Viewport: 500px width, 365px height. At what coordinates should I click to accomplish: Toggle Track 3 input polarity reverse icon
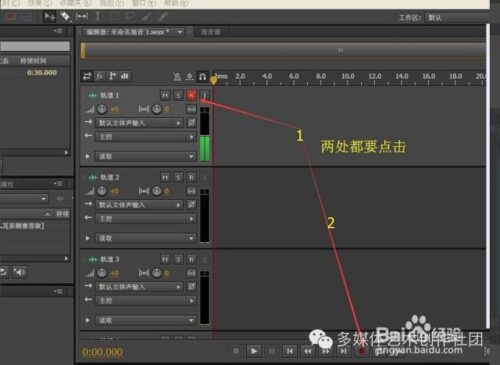click(191, 286)
